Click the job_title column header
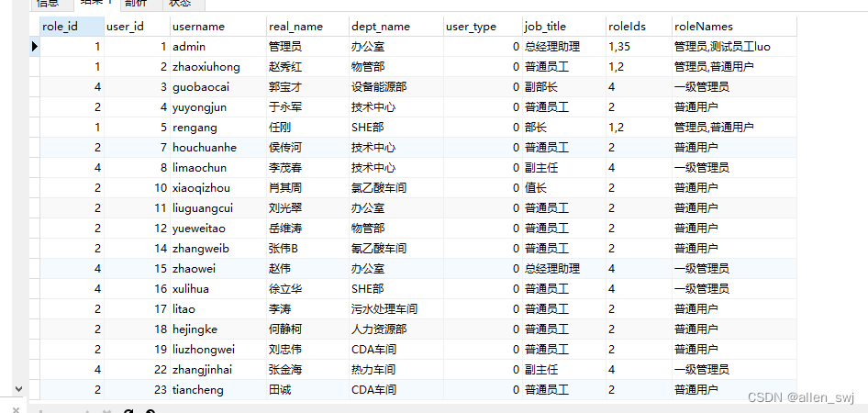Screen dimensions: 868x413 (564, 27)
